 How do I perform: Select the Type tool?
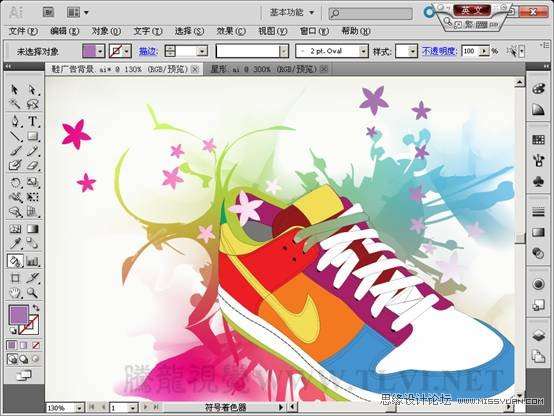[x=32, y=121]
